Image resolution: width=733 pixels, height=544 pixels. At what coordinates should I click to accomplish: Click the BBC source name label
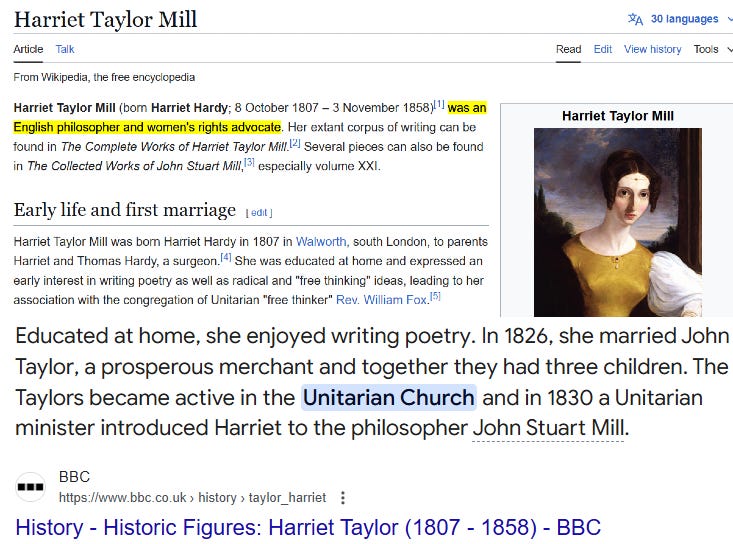pos(74,477)
